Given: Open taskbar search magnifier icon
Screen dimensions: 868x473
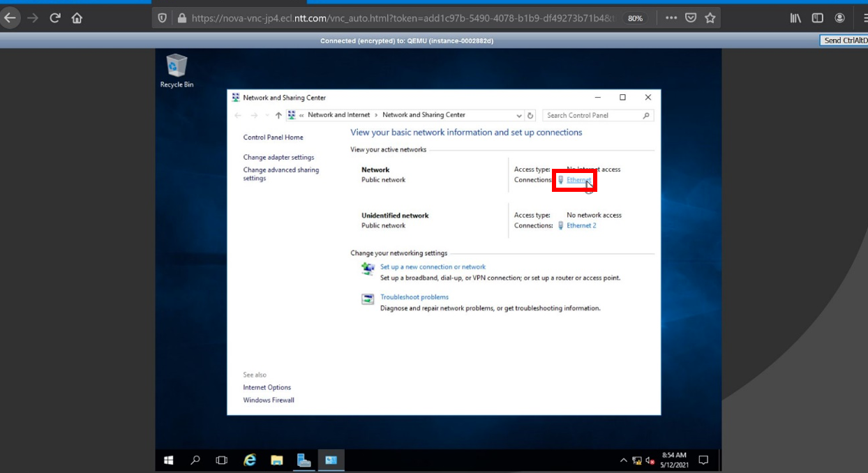Looking at the screenshot, I should (195, 460).
